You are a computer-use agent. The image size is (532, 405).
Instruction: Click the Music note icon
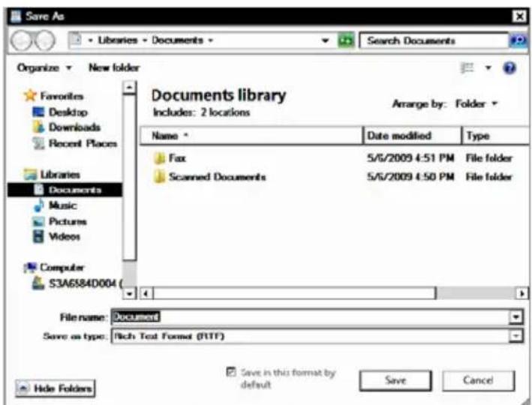[x=39, y=205]
